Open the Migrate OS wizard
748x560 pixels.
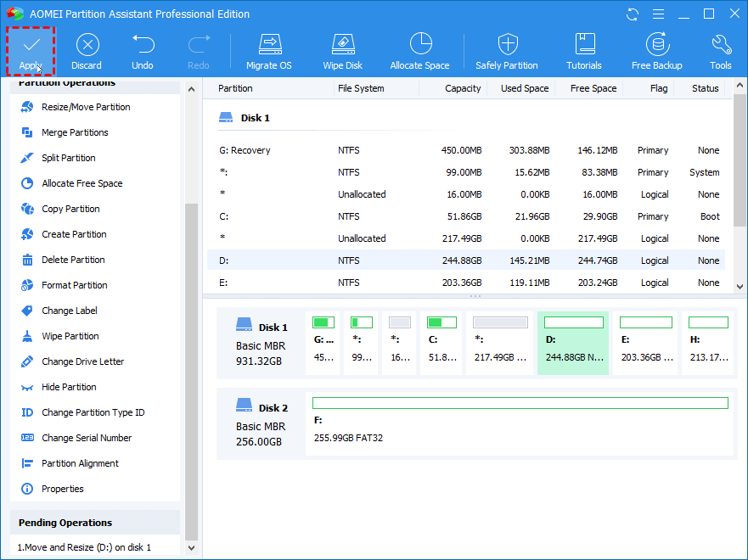pyautogui.click(x=269, y=52)
